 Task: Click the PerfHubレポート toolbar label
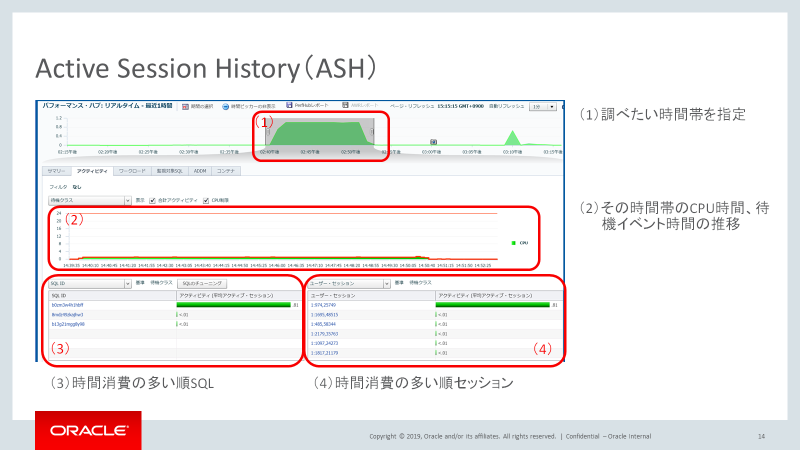coord(312,105)
